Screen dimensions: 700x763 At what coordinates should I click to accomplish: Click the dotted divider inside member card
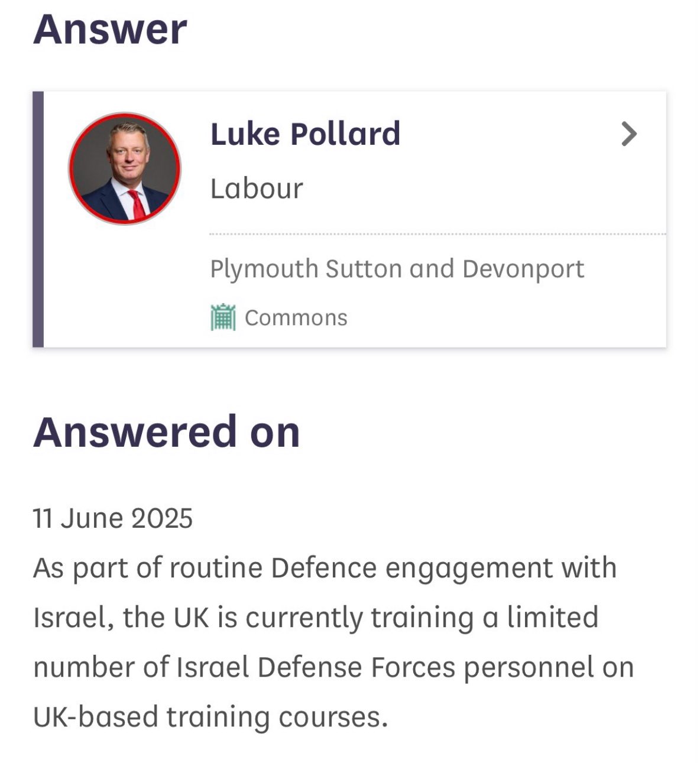(x=437, y=235)
